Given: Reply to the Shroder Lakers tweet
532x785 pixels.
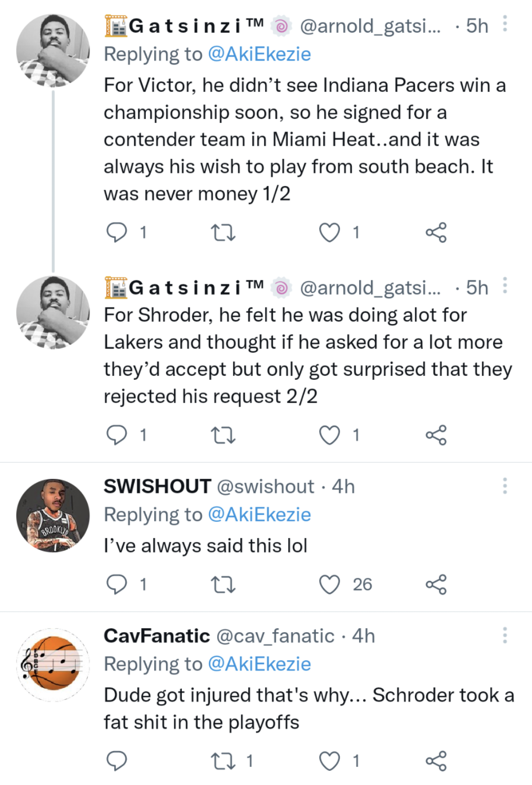Looking at the screenshot, I should click(x=116, y=435).
